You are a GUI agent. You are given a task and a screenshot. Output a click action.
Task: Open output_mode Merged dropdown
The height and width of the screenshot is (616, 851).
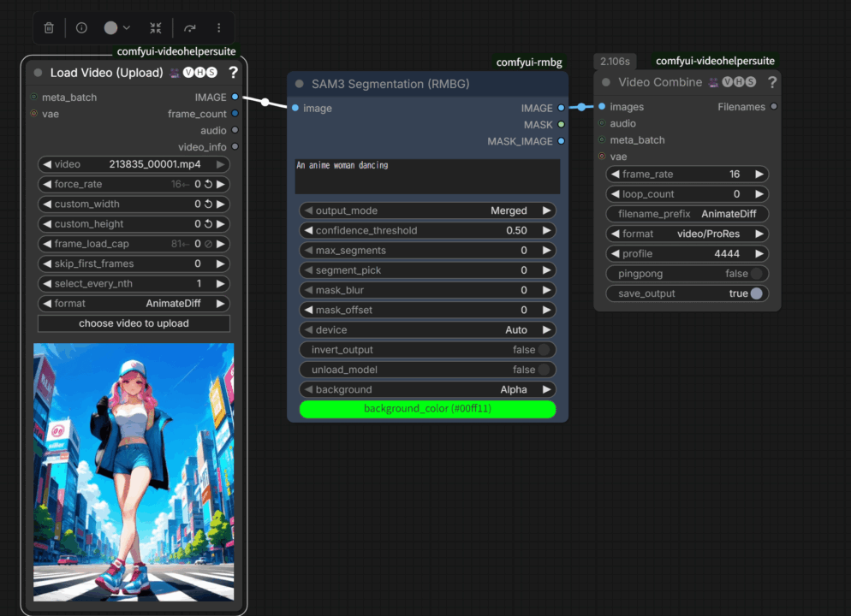pyautogui.click(x=428, y=210)
